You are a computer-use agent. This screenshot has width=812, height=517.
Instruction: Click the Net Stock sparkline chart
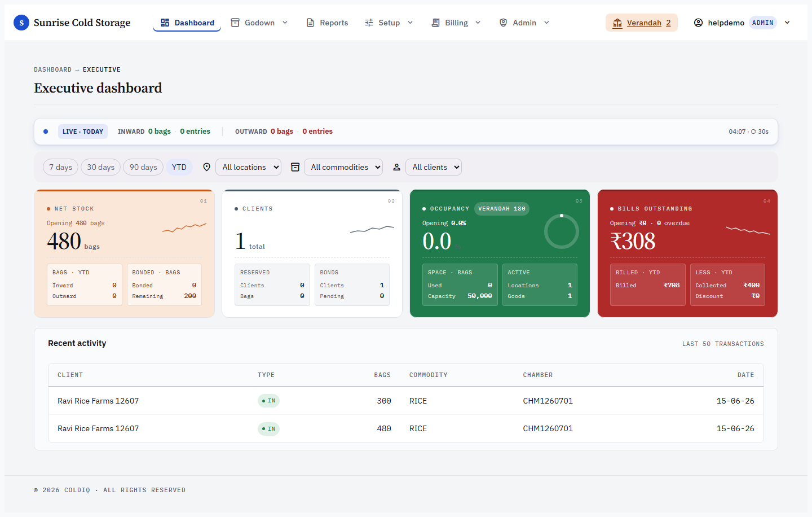[184, 227]
